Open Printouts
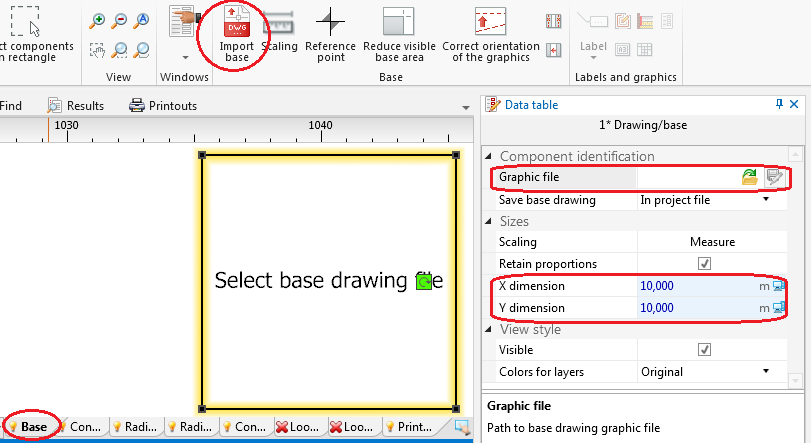Viewport: 811px width, 443px height. tap(163, 105)
